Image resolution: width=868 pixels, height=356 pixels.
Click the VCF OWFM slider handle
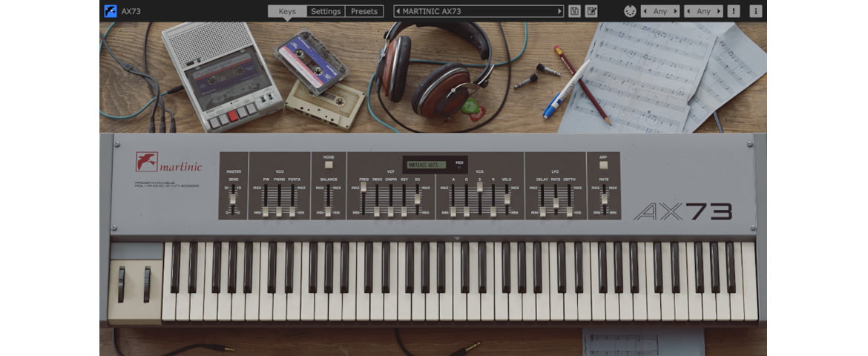point(391,211)
